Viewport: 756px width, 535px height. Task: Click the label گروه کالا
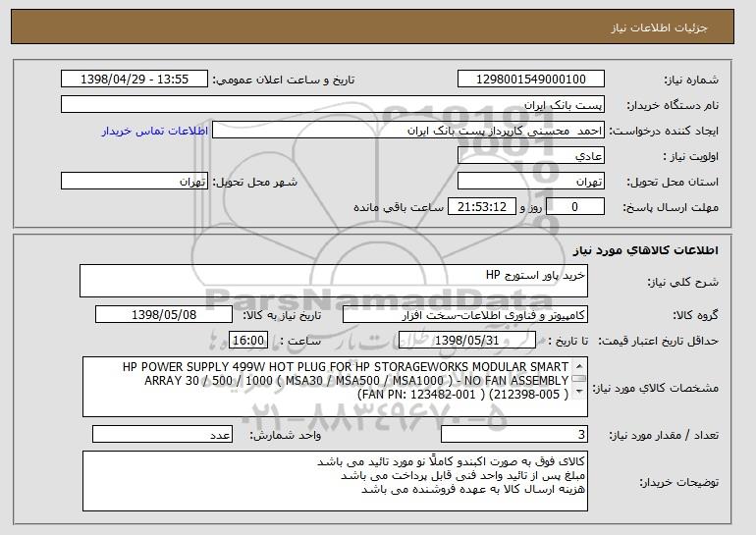[696, 316]
